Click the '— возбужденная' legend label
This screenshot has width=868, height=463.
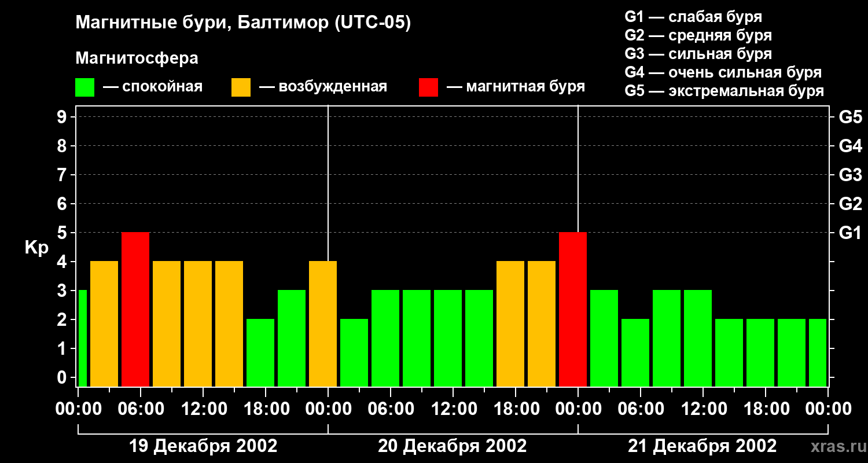pyautogui.click(x=323, y=87)
